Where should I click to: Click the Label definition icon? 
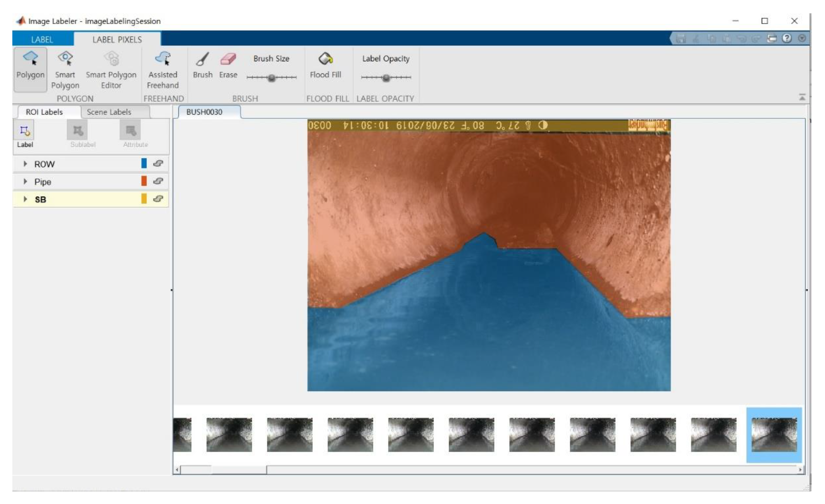coord(24,131)
